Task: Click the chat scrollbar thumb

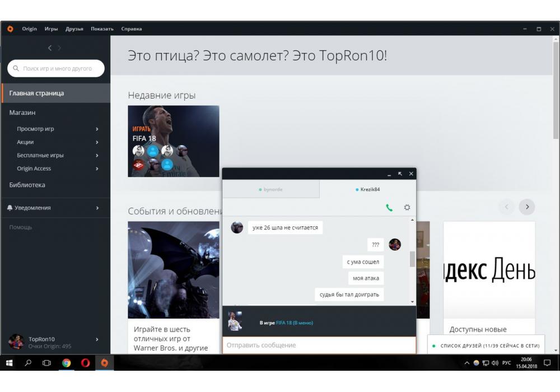Action: pos(413,259)
